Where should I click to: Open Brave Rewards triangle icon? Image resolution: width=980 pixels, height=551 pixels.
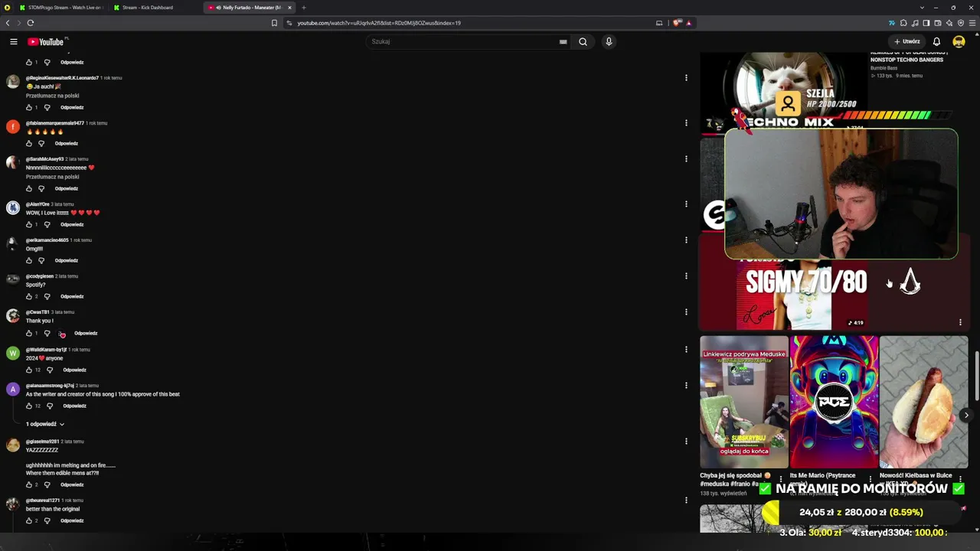(688, 23)
